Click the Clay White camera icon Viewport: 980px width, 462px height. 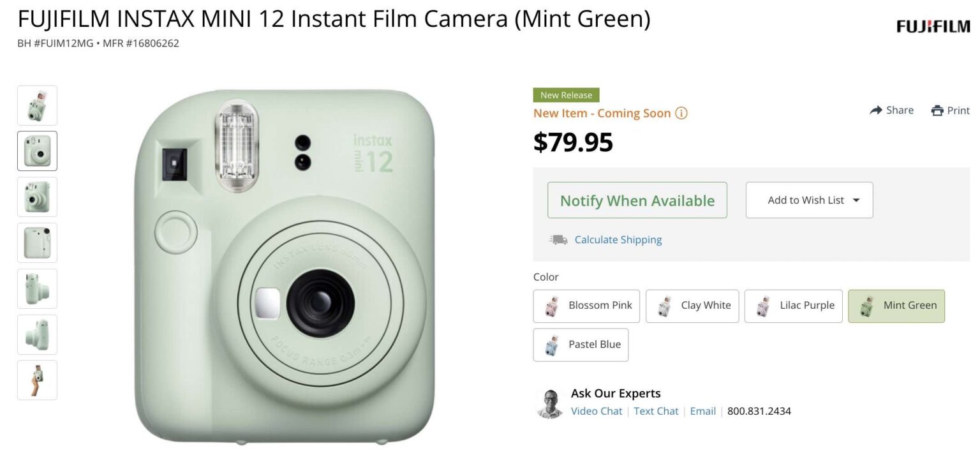pos(665,306)
